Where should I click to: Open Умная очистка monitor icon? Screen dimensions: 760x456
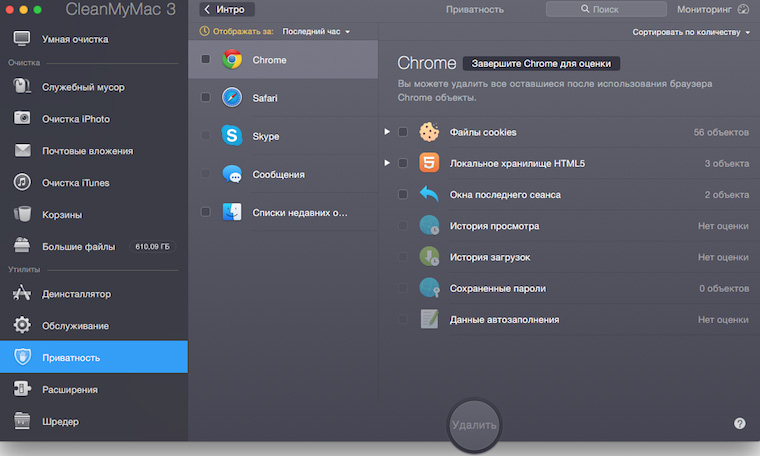coord(22,39)
